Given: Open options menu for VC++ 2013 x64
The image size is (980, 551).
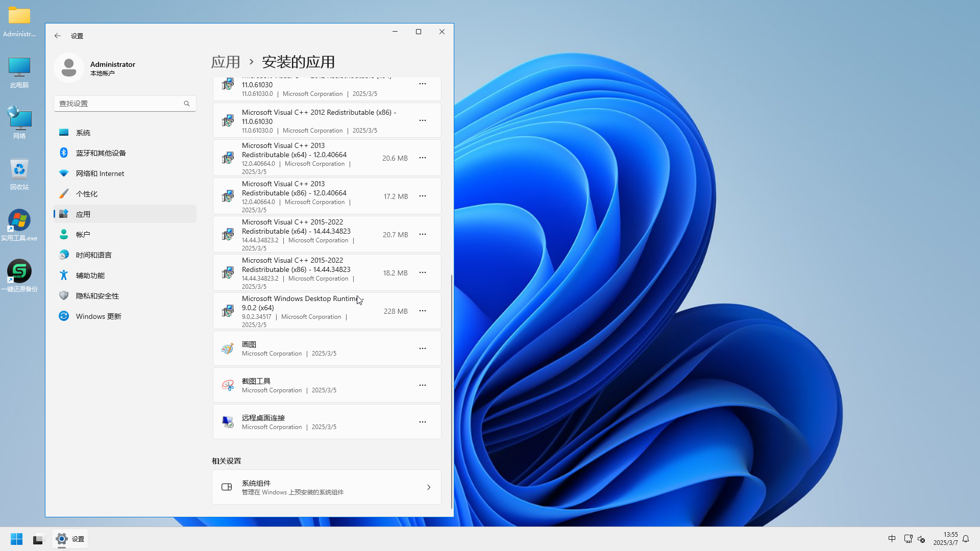Looking at the screenshot, I should (423, 158).
